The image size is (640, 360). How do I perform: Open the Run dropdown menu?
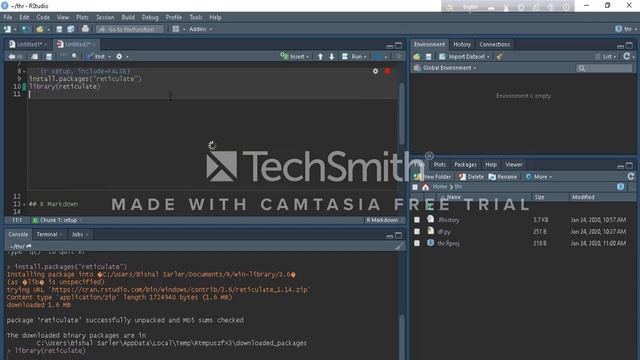(365, 57)
